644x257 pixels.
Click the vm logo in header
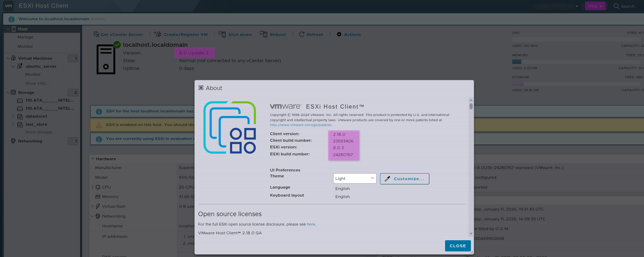(8, 6)
